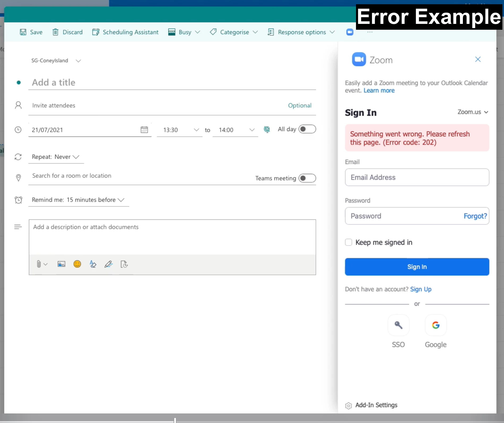Viewport: 504px width, 423px height.
Task: Check Keep me signed in
Action: 349,242
